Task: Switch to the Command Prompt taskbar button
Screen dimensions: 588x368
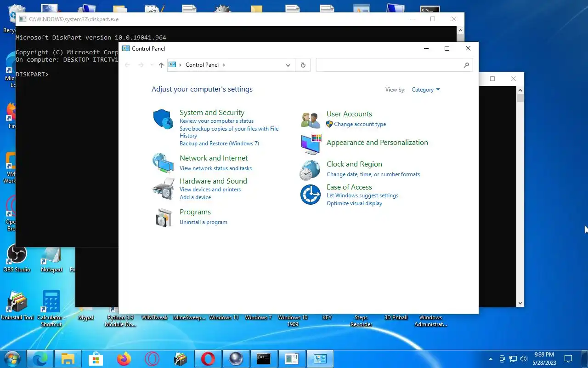Action: coord(264,359)
